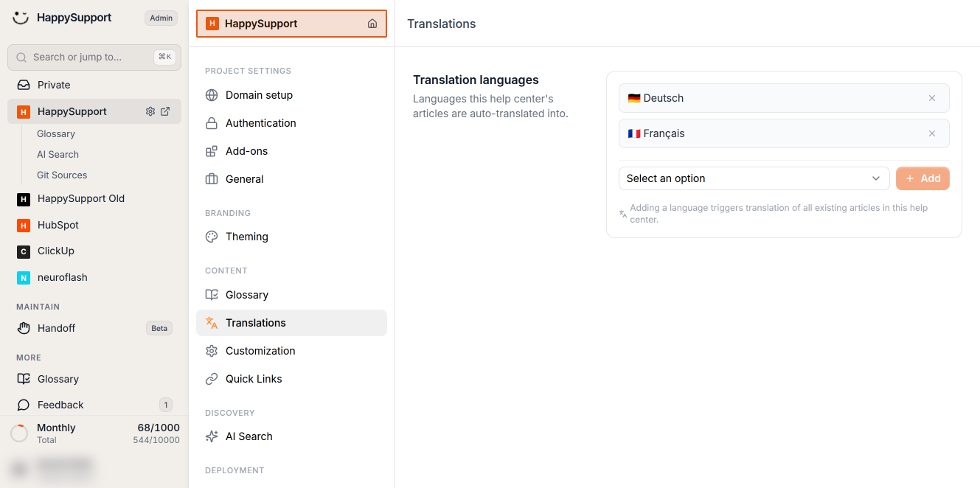Click the Feedback speech bubble icon
This screenshot has width=980, height=488.
click(24, 405)
